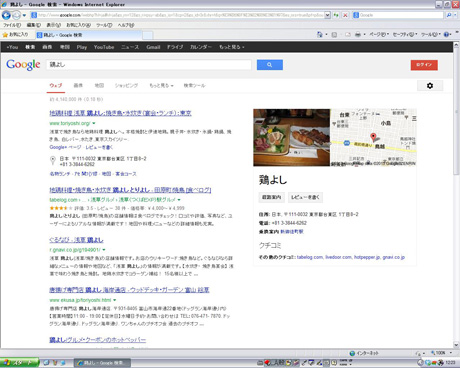Open 検索ツール search tools
The image size is (460, 368).
point(194,85)
